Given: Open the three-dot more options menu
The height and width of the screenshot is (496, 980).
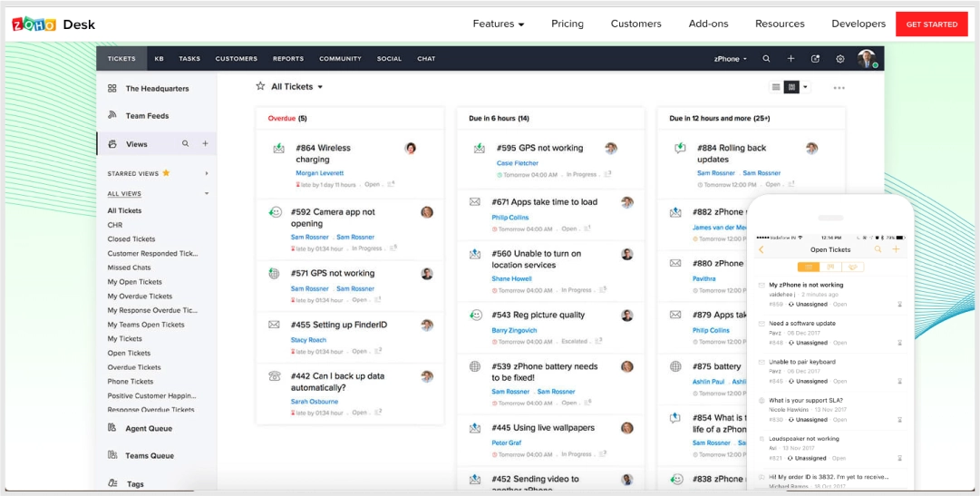Looking at the screenshot, I should 839,88.
